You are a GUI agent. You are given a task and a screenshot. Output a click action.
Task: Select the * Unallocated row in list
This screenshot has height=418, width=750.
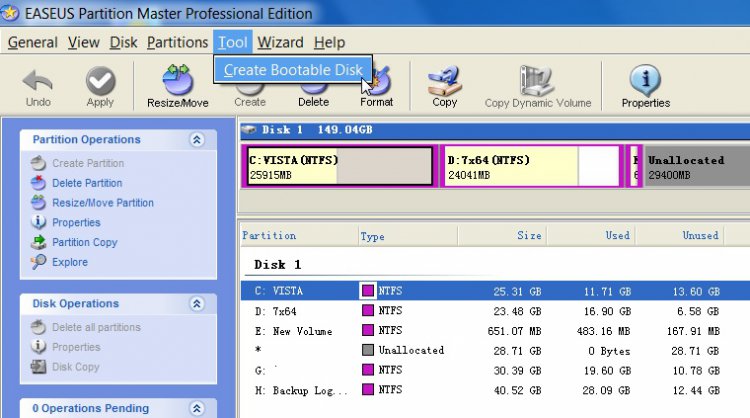495,351
